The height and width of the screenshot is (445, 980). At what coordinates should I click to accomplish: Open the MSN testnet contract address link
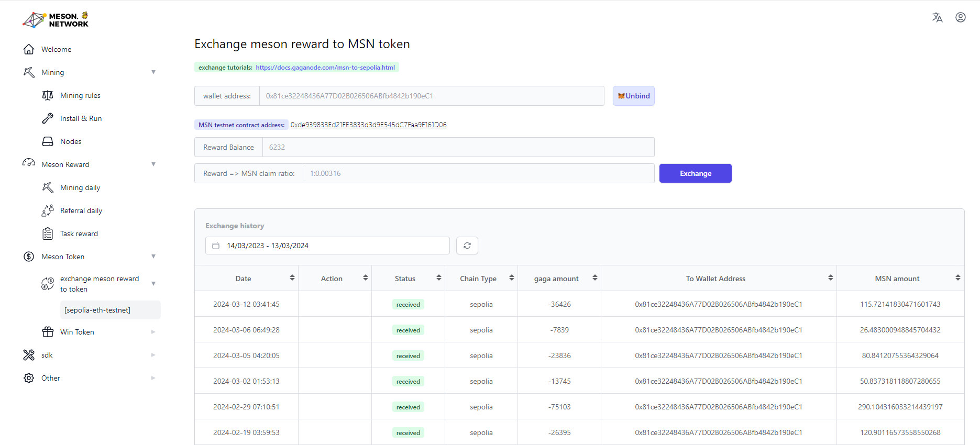click(369, 125)
